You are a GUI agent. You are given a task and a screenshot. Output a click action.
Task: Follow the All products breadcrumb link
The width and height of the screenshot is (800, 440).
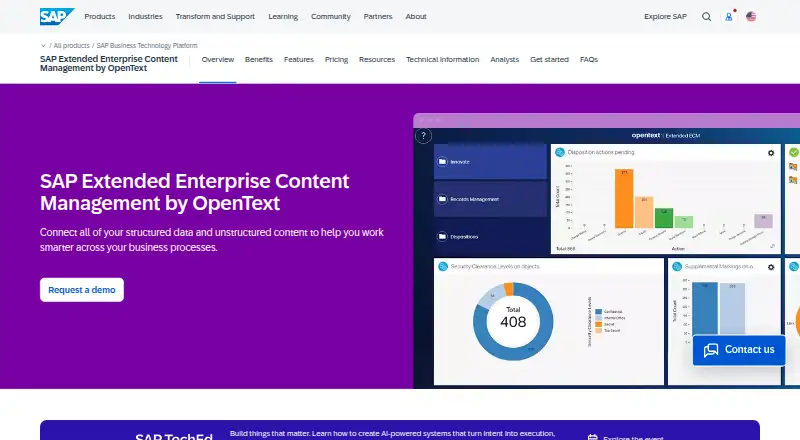(x=71, y=45)
